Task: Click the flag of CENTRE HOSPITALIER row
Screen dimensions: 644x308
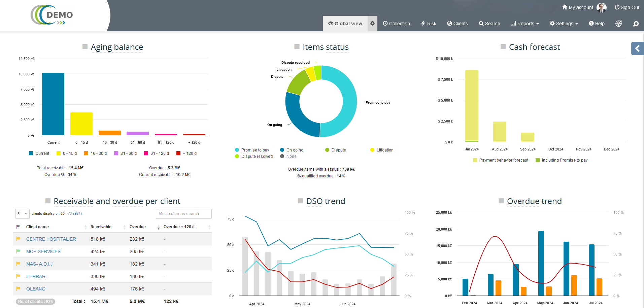Action: click(x=18, y=239)
